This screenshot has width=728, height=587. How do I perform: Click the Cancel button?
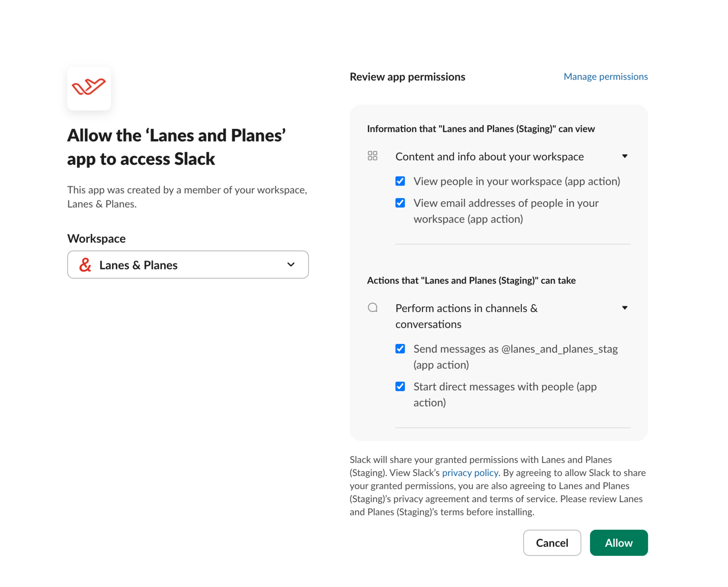552,543
